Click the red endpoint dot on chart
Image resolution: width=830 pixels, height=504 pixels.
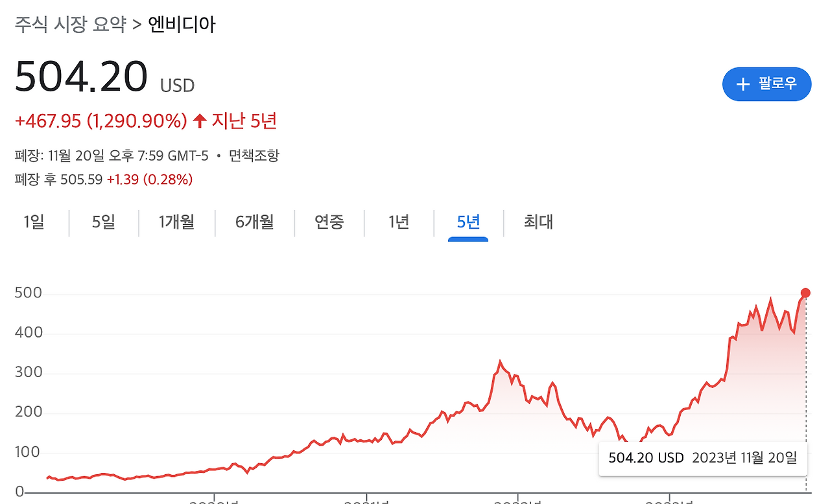coord(805,293)
